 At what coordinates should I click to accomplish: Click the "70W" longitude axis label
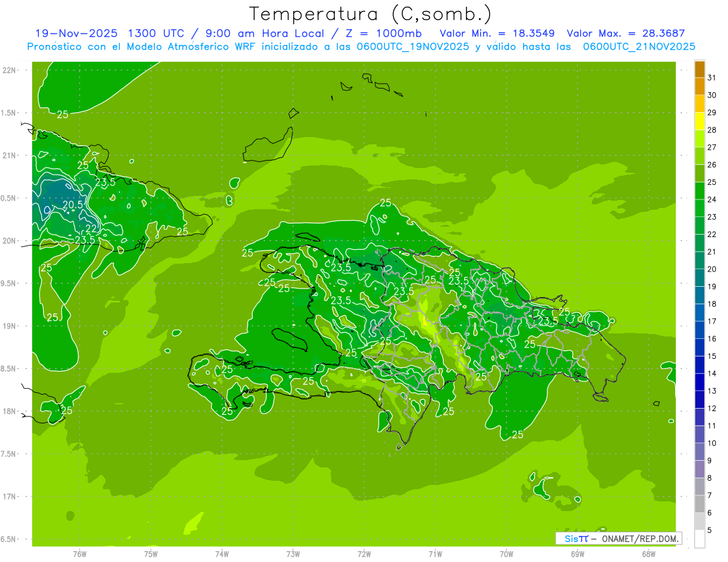point(507,554)
